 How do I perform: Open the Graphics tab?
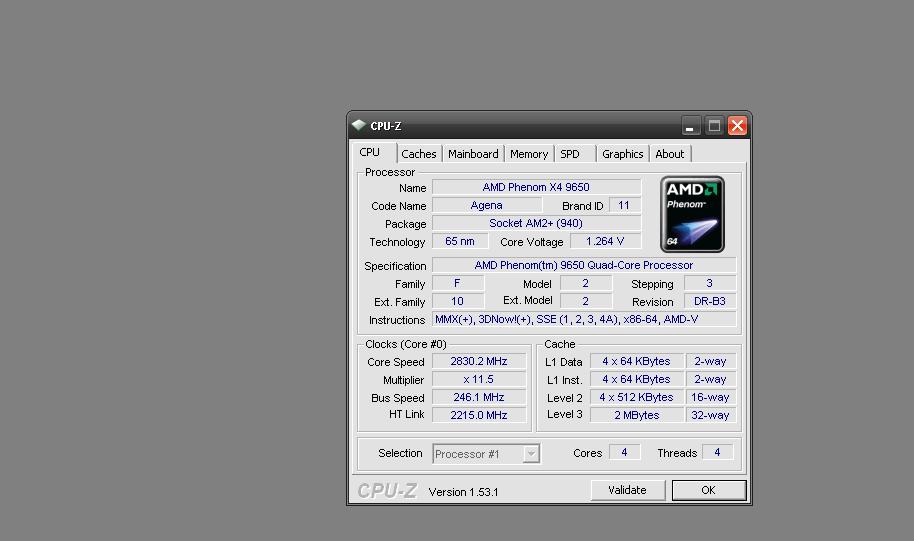623,154
